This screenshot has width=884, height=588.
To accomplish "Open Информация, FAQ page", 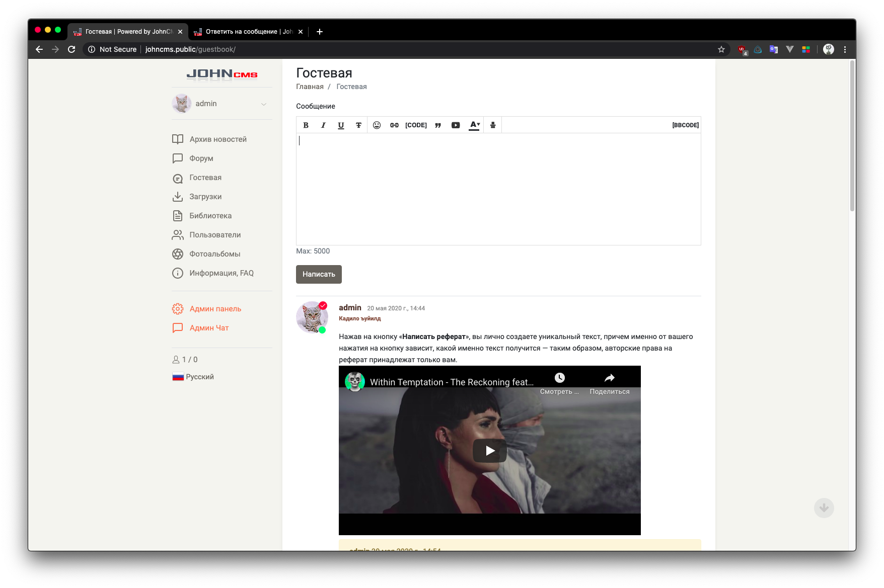I will [x=222, y=273].
